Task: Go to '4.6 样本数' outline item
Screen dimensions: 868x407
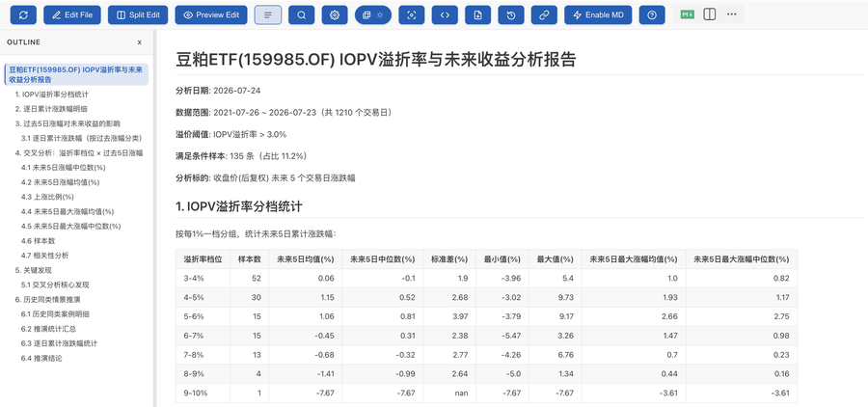Action: click(x=39, y=241)
